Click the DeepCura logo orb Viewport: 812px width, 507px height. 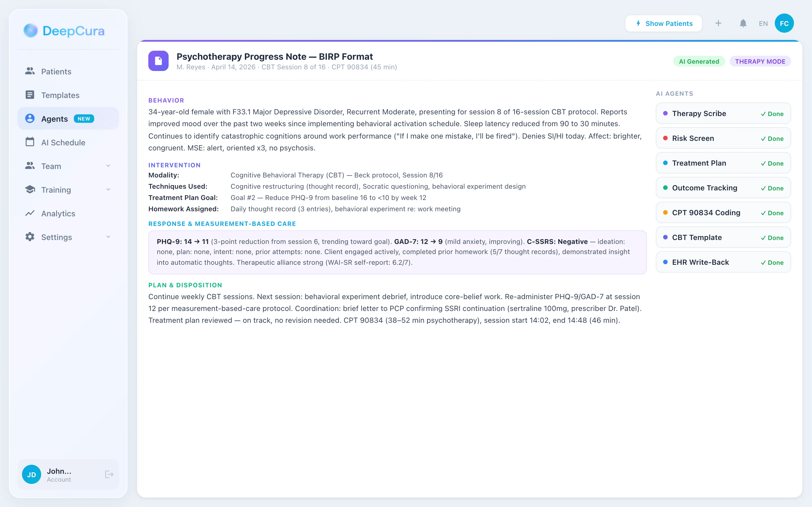point(30,31)
